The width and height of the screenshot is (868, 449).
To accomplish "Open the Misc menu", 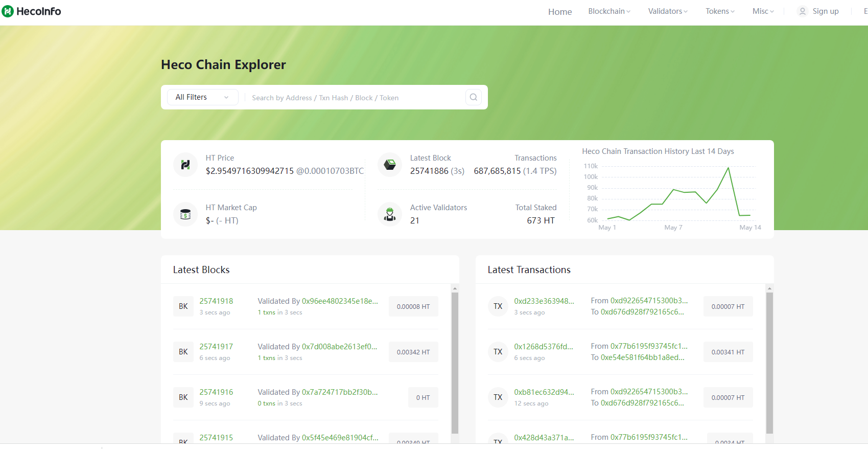I will click(763, 11).
